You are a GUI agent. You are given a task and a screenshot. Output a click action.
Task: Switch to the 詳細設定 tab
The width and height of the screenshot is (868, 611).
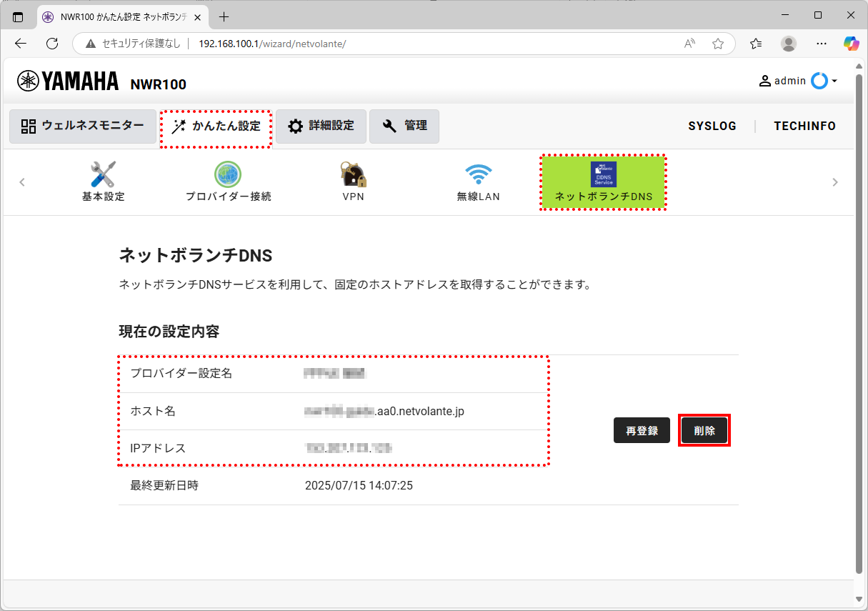coord(321,126)
